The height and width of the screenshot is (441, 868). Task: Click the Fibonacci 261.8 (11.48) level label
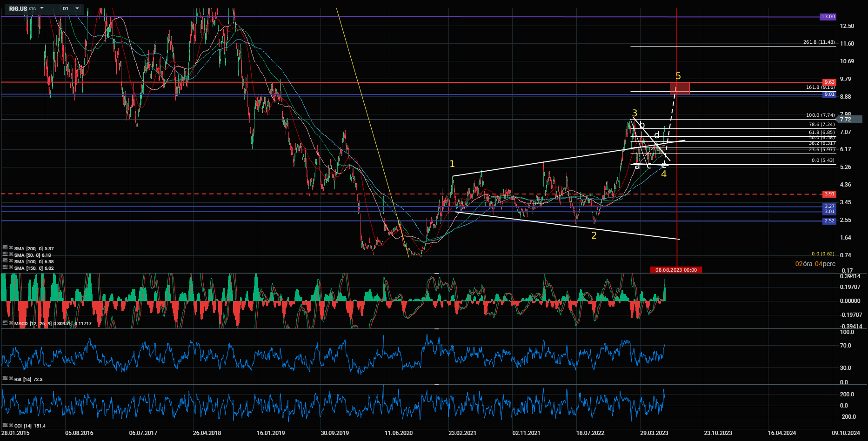[x=819, y=42]
